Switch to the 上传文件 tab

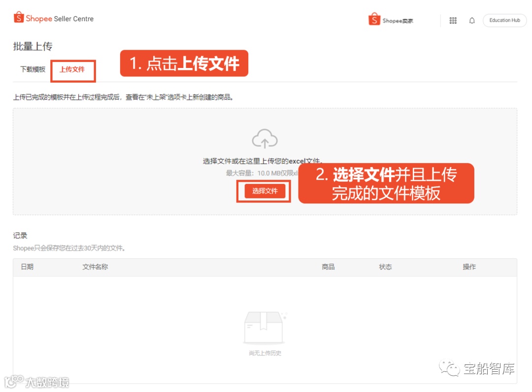[72, 69]
